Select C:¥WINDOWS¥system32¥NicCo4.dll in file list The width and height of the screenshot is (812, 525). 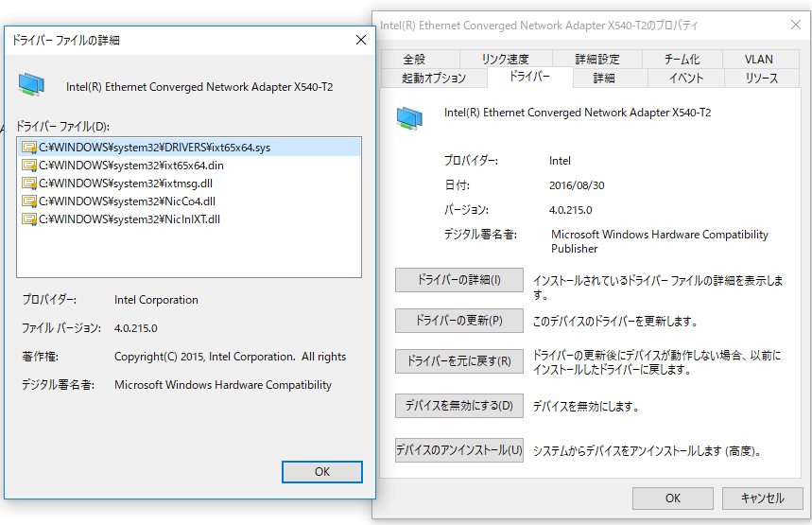(x=189, y=201)
